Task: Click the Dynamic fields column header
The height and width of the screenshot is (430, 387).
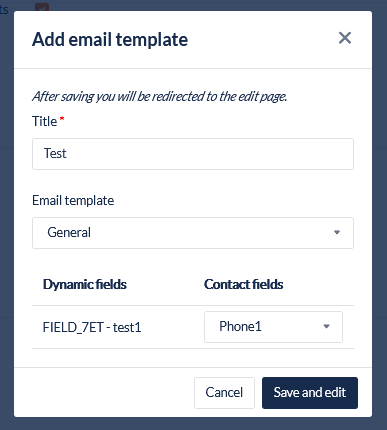Action: pos(85,284)
